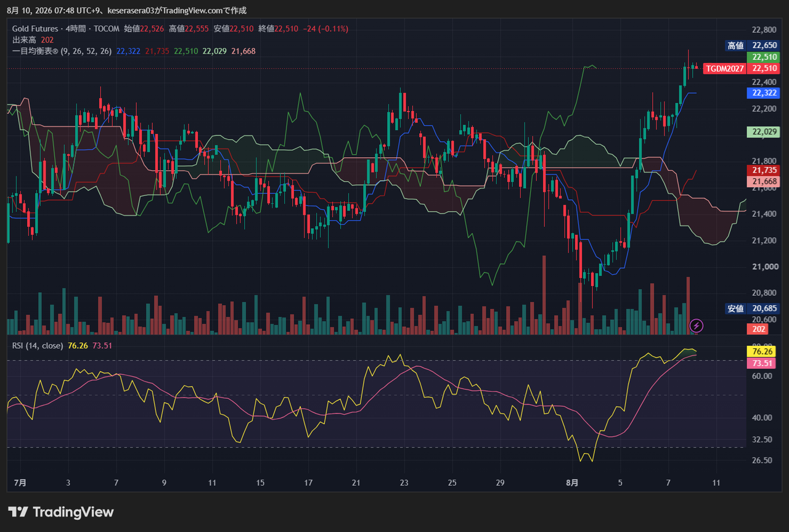The width and height of the screenshot is (789, 532).
Task: Click the 22,800 price axis label
Action: click(764, 30)
